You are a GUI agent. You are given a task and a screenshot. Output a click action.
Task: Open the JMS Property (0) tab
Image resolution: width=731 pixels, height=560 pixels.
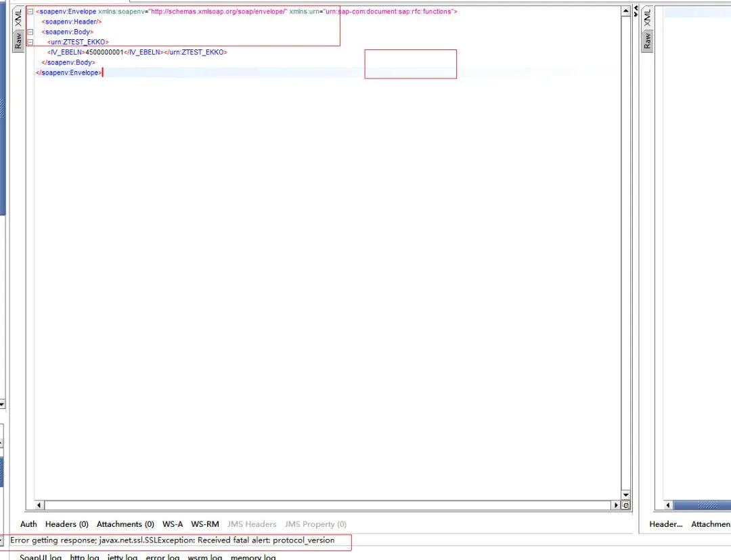pyautogui.click(x=315, y=524)
